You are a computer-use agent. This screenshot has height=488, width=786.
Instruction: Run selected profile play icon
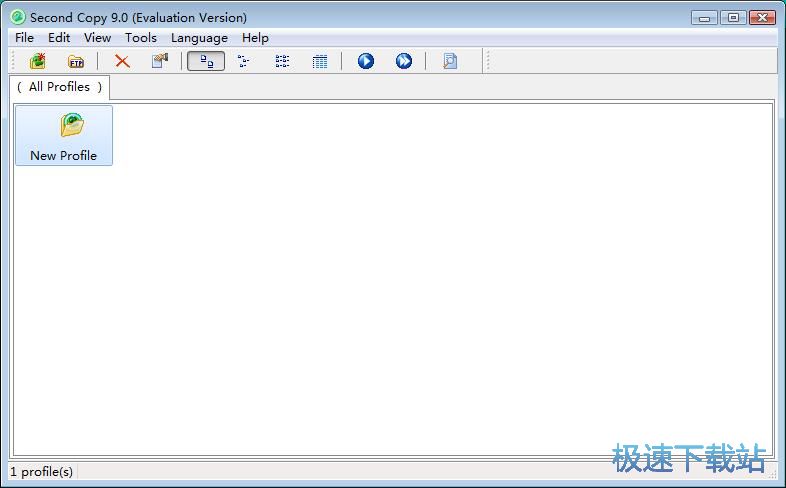pos(366,61)
